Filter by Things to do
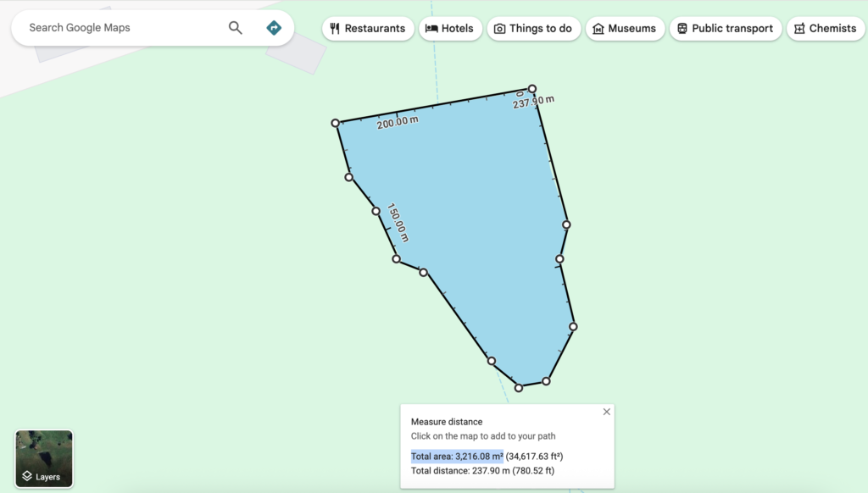Viewport: 868px width, 493px height. [x=532, y=29]
